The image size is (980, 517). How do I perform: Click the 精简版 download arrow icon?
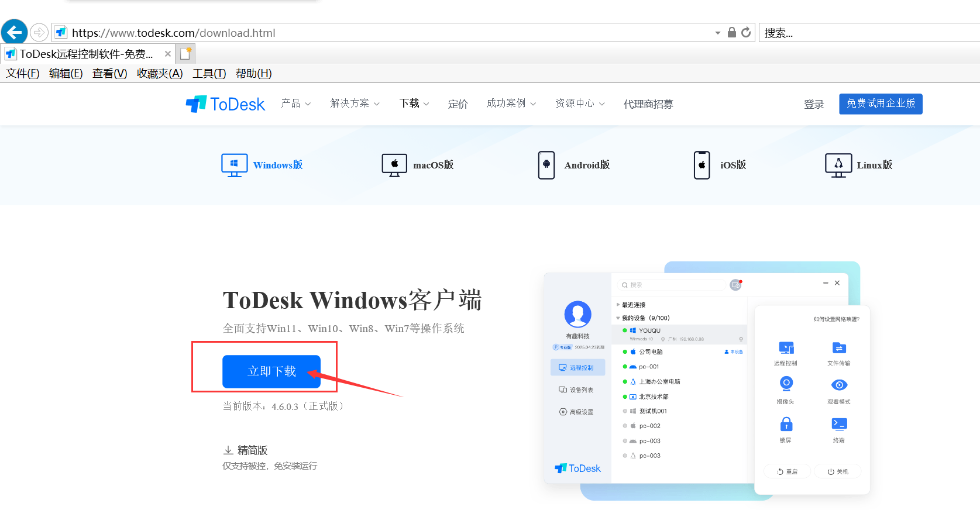click(228, 450)
